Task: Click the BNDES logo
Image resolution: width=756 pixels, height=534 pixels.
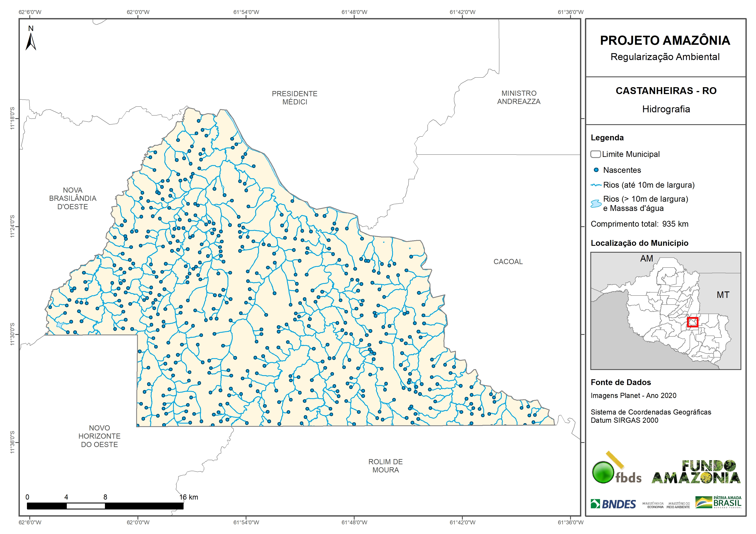Action: pos(613,504)
